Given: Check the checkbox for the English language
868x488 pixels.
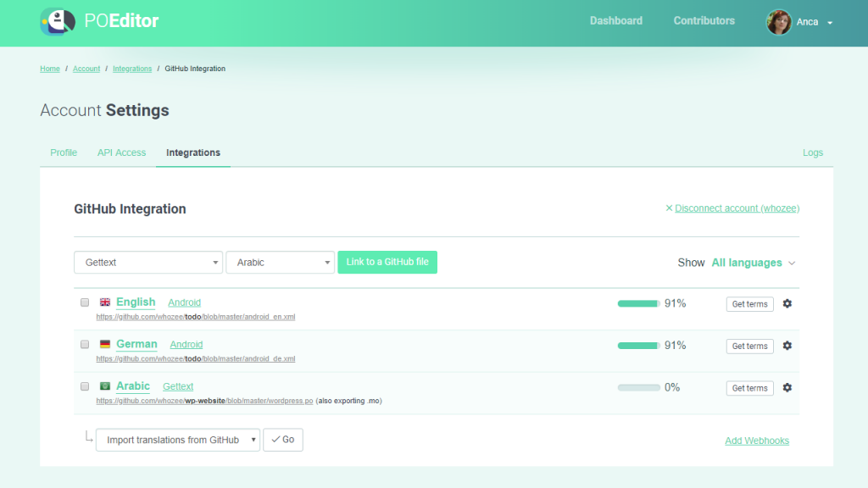Looking at the screenshot, I should click(84, 302).
